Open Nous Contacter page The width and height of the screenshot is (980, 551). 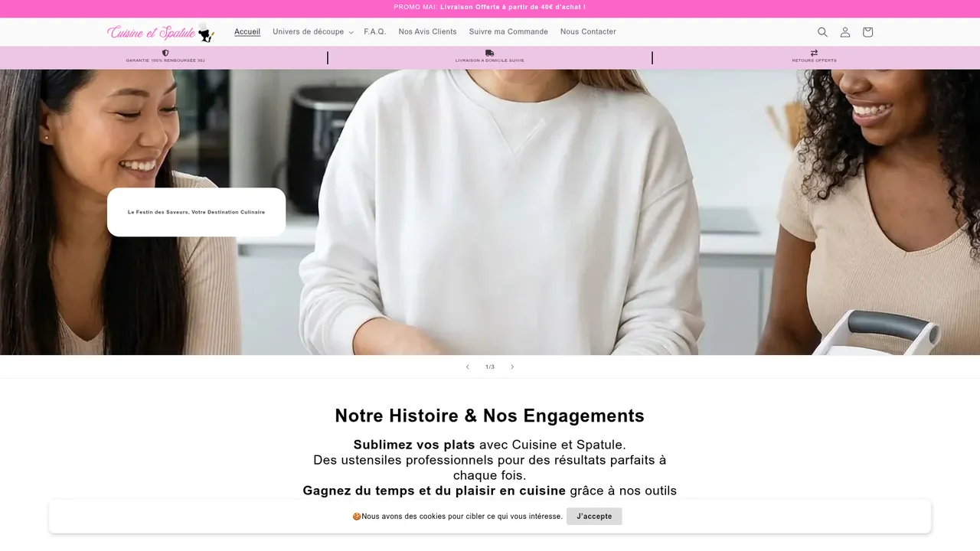click(588, 32)
